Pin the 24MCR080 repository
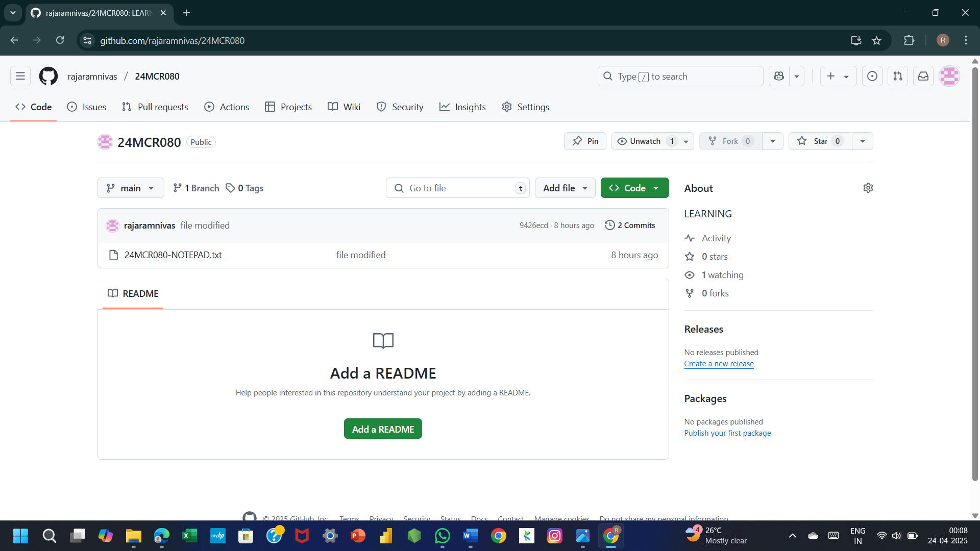 click(585, 141)
